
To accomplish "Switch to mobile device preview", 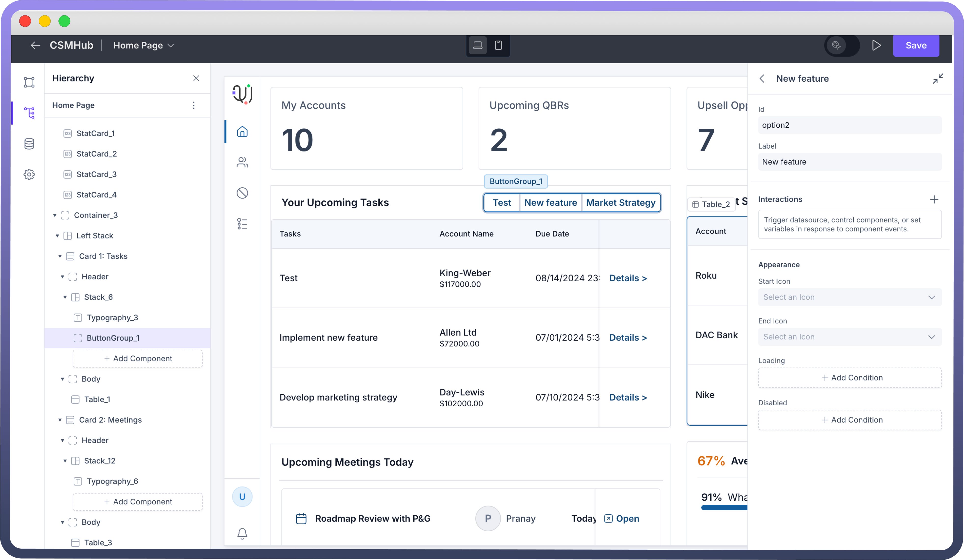I will (498, 46).
